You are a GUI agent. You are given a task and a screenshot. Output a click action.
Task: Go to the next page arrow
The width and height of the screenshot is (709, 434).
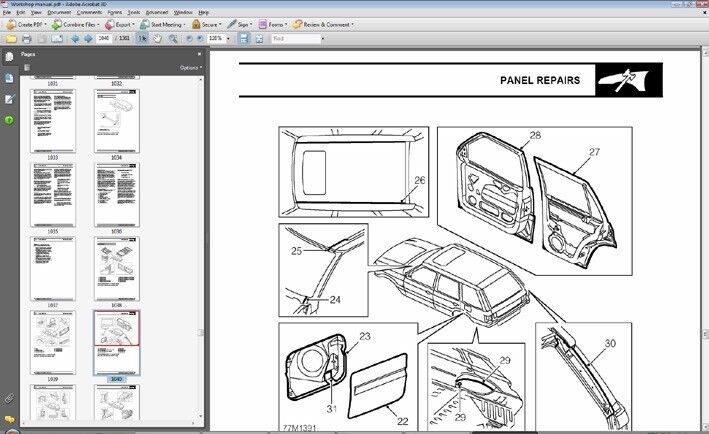point(89,39)
